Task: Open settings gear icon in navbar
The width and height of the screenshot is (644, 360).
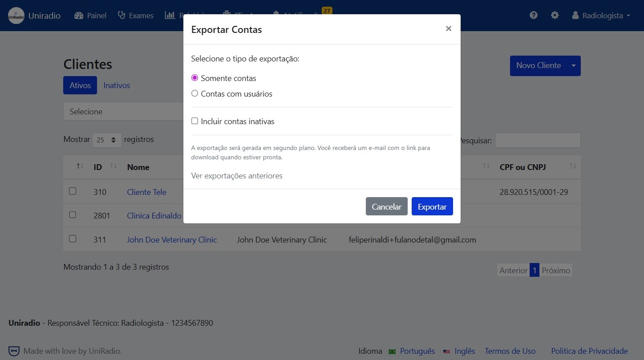Action: [555, 15]
